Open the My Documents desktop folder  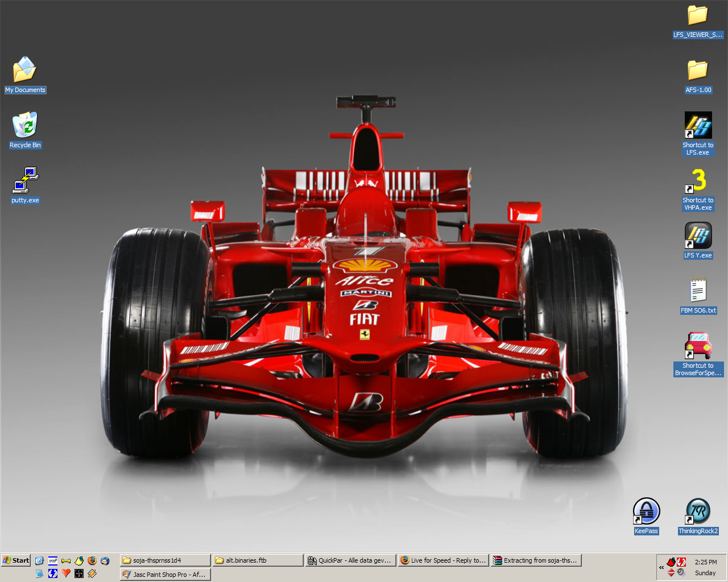click(25, 74)
